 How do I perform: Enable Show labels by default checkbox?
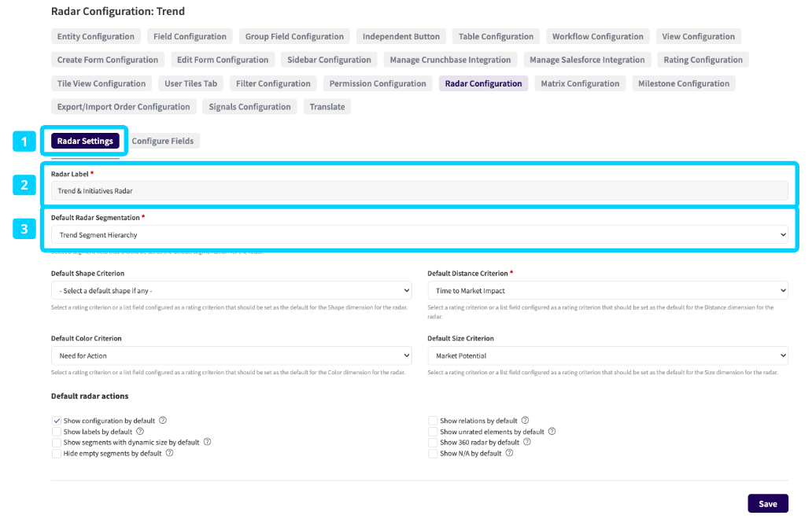(57, 432)
